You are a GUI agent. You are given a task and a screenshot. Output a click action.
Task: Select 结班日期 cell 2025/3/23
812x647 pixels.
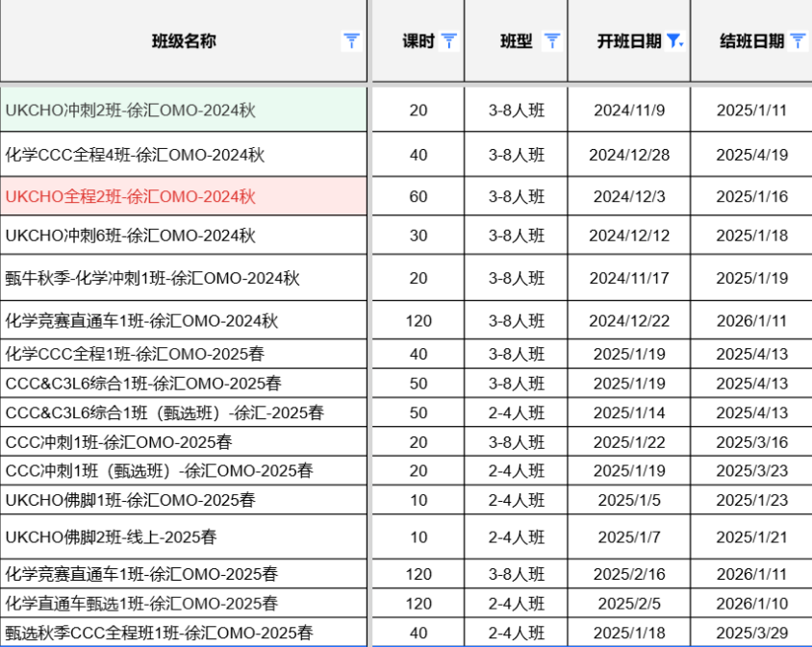[x=751, y=470]
